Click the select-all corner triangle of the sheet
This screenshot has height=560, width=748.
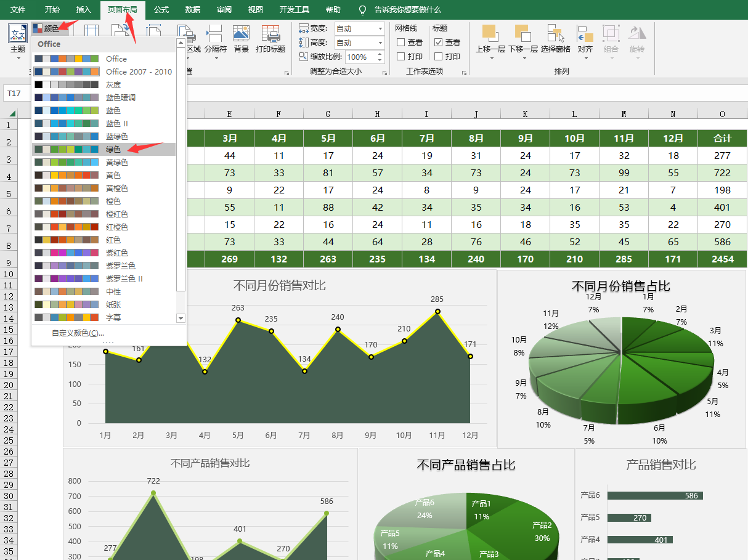tap(12, 113)
